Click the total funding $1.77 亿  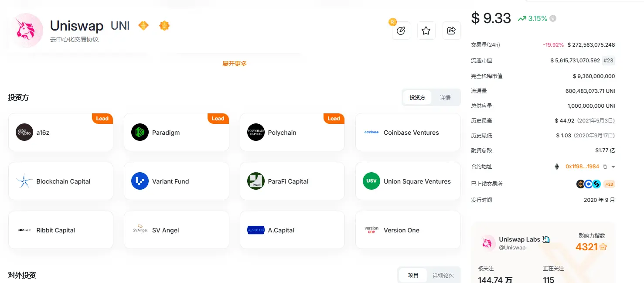pos(605,150)
